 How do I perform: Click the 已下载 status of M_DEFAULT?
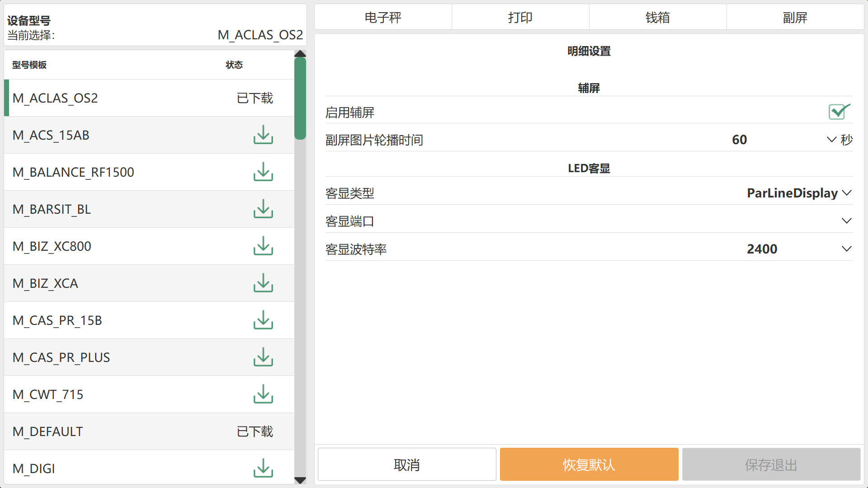[255, 432]
